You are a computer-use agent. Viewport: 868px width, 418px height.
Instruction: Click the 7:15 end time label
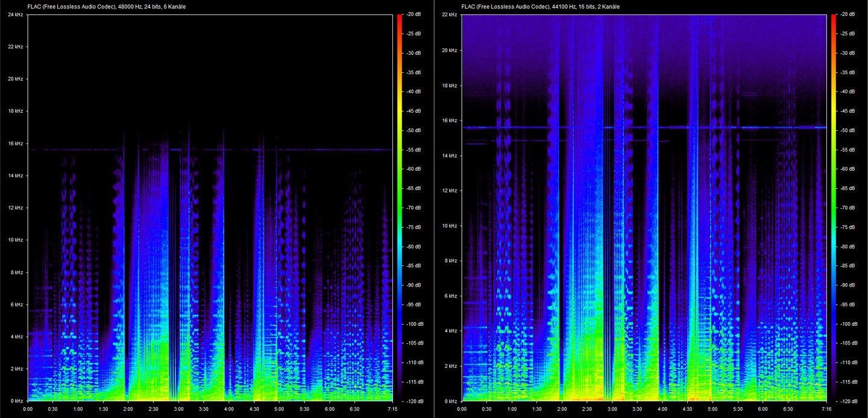(x=392, y=408)
